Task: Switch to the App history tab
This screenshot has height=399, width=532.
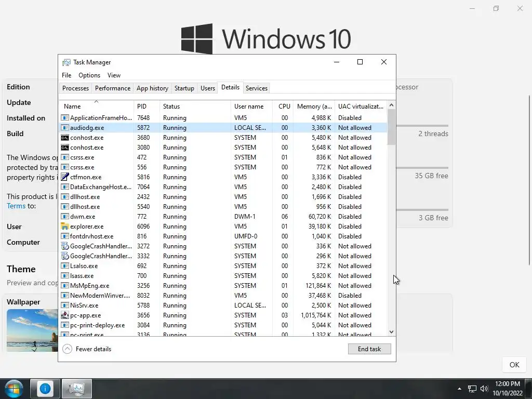Action: pos(152,88)
